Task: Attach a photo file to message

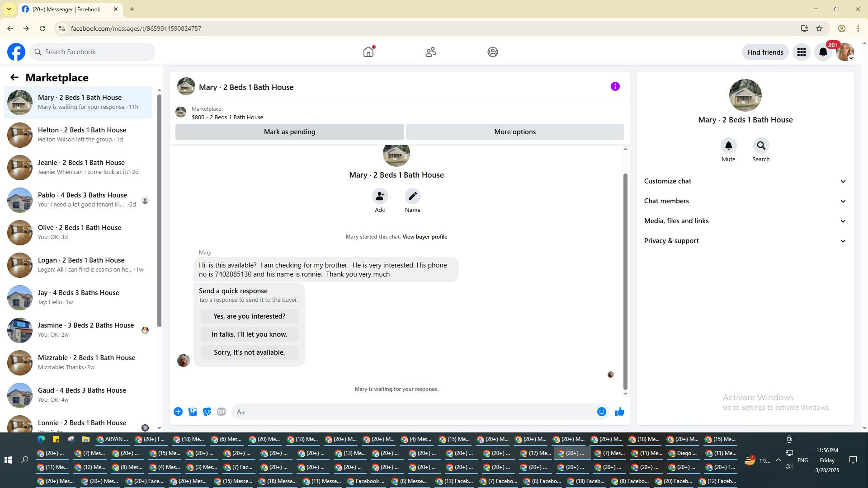Action: click(x=193, y=412)
